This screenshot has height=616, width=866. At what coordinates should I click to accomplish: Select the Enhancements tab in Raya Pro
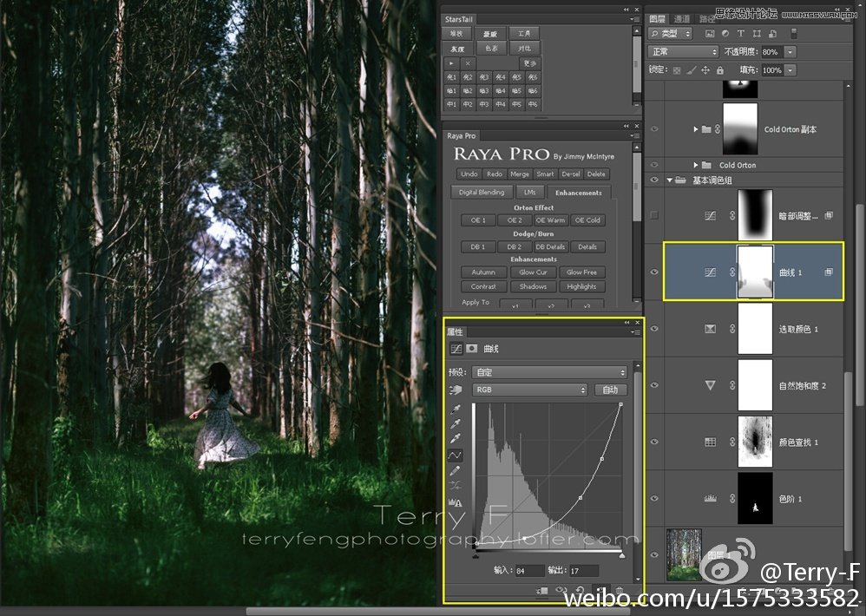point(578,193)
